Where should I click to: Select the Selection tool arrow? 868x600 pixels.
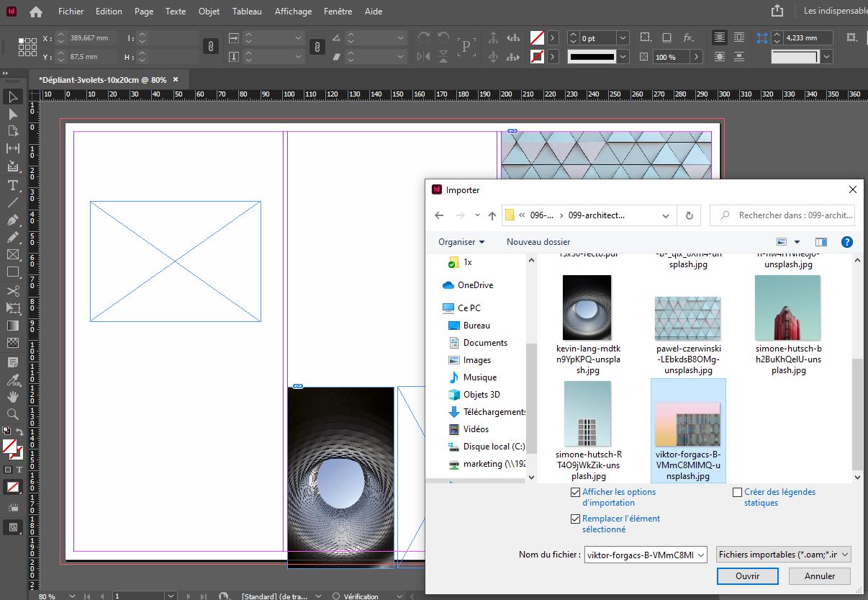point(12,97)
